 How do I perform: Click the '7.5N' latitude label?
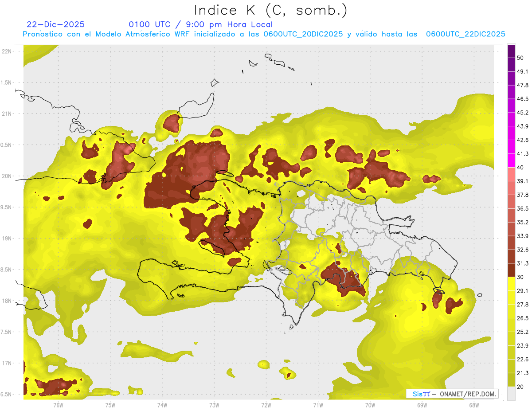click(x=6, y=332)
